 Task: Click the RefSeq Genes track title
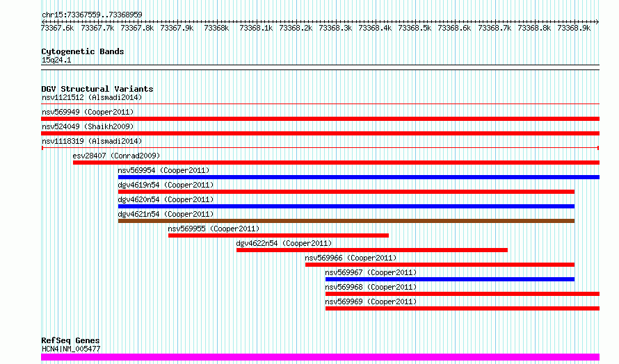(x=70, y=340)
